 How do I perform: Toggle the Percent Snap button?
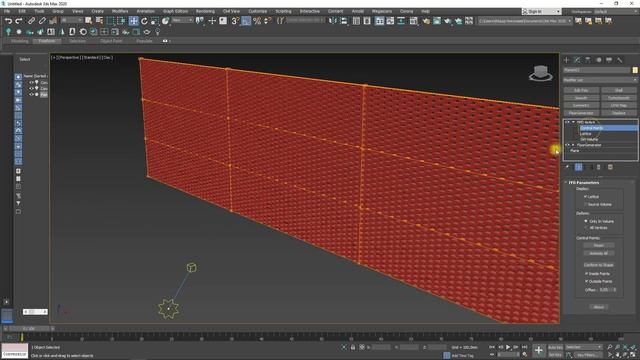point(257,21)
